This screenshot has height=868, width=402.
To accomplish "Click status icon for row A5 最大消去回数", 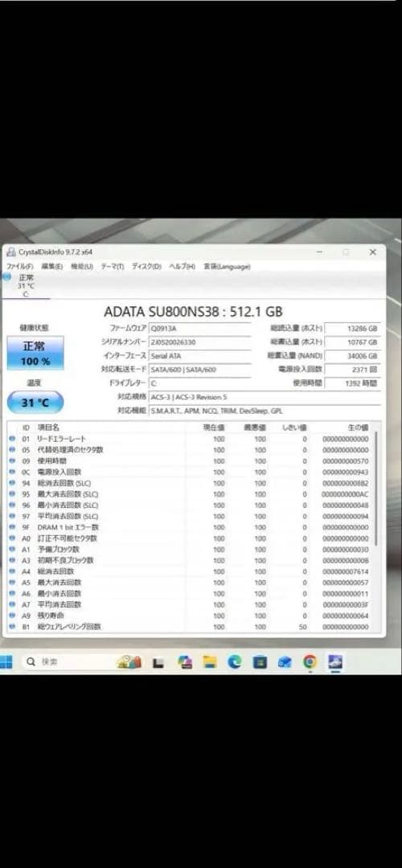I will click(13, 583).
